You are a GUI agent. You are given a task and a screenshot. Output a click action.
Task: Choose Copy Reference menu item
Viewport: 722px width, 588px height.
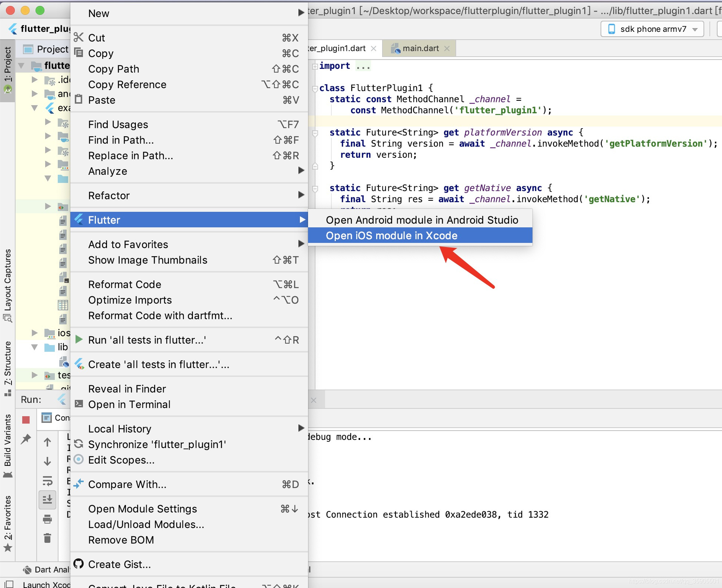(189, 84)
